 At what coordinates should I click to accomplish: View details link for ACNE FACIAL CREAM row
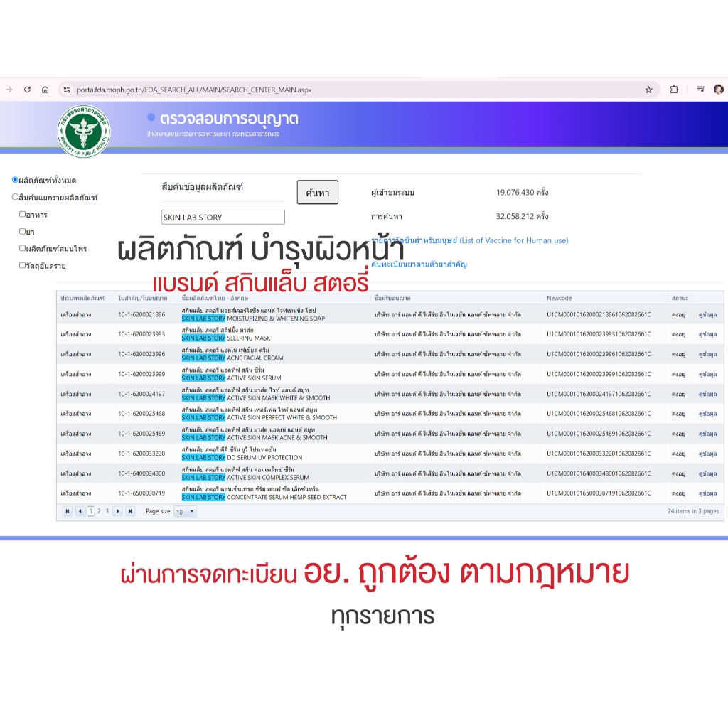(x=707, y=354)
